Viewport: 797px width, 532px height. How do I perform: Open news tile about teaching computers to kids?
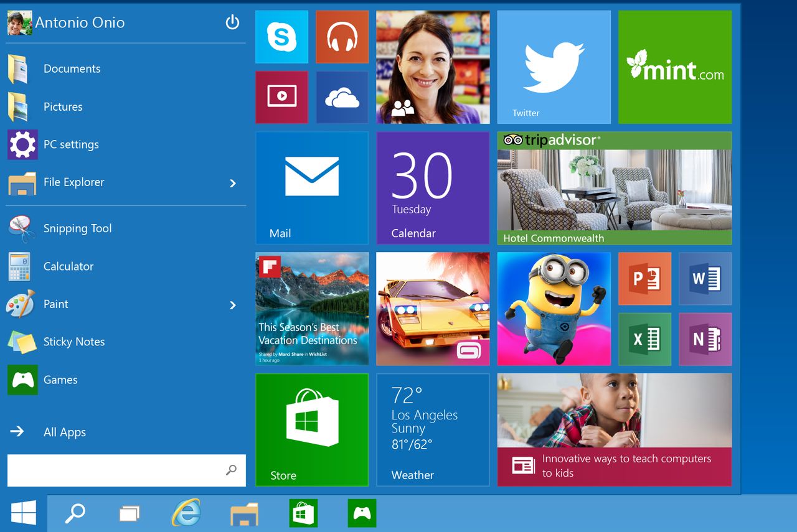615,430
